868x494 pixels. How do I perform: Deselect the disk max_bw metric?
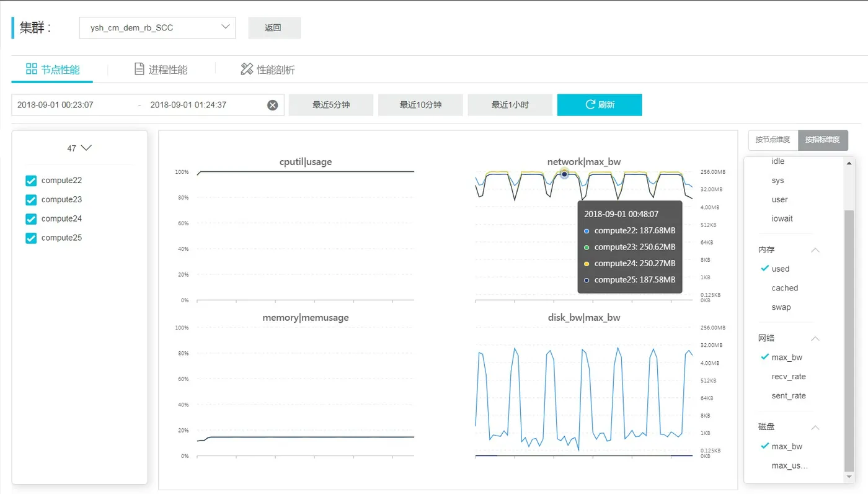point(787,447)
